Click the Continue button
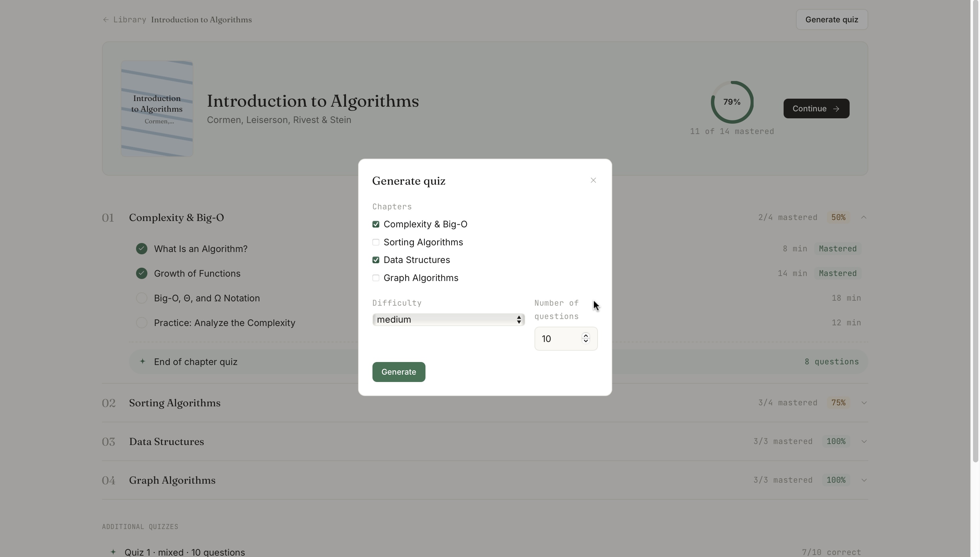980x557 pixels. (x=816, y=109)
